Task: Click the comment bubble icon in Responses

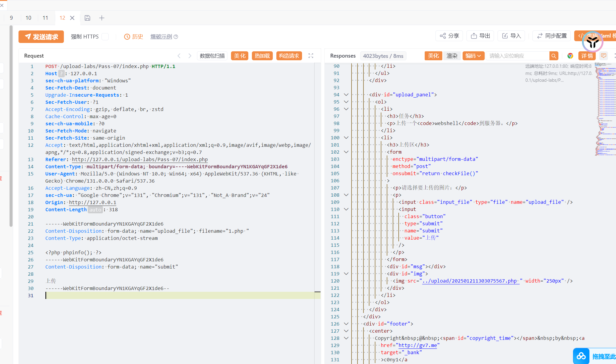Action: (x=603, y=56)
